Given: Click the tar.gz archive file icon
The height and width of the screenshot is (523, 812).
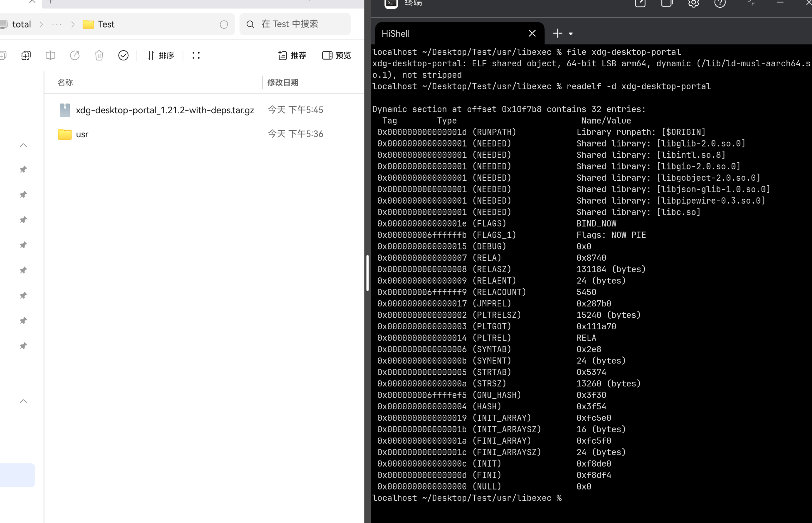Looking at the screenshot, I should click(x=65, y=110).
